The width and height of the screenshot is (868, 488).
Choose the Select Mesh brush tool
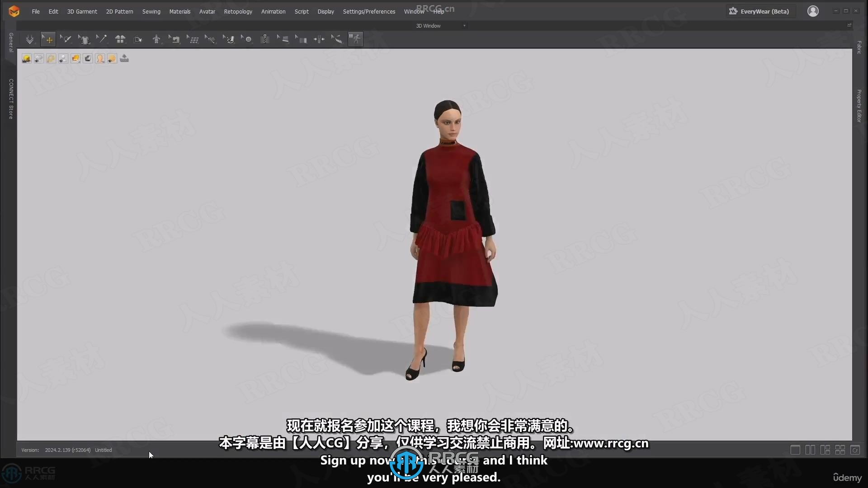pyautogui.click(x=66, y=39)
